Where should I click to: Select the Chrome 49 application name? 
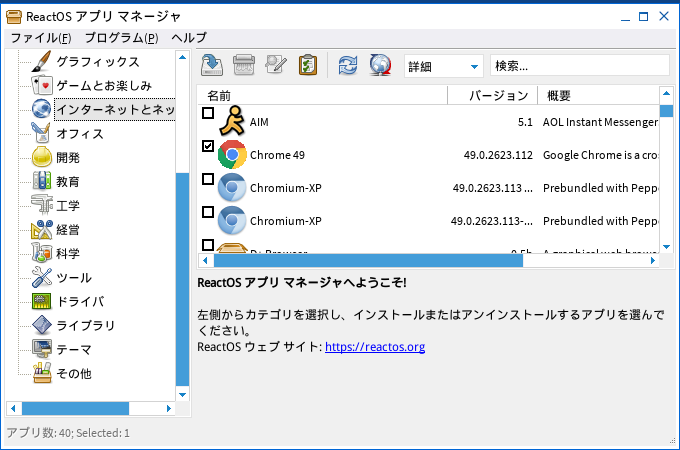click(278, 155)
